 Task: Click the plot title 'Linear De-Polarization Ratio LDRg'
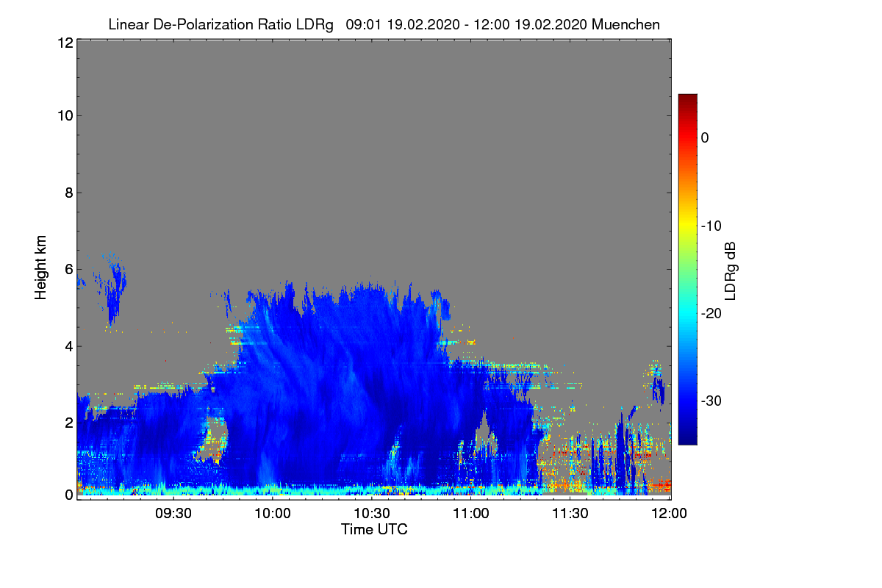[x=221, y=24]
